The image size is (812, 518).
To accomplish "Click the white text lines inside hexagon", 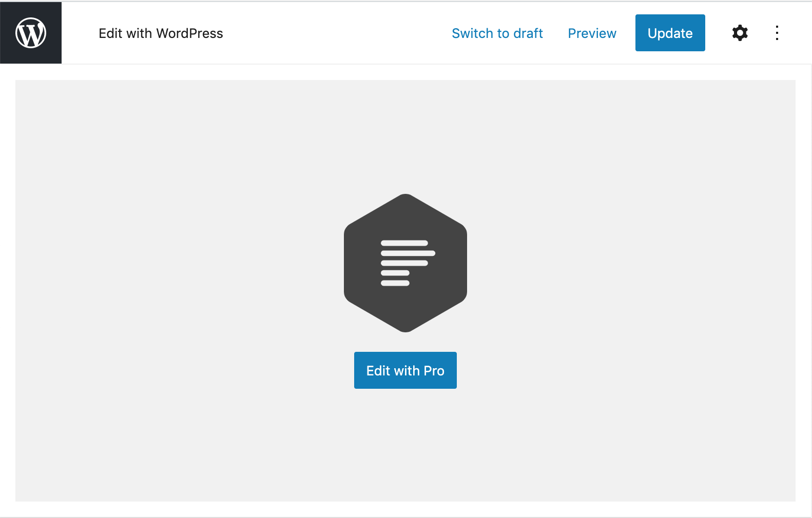I will 408,263.
